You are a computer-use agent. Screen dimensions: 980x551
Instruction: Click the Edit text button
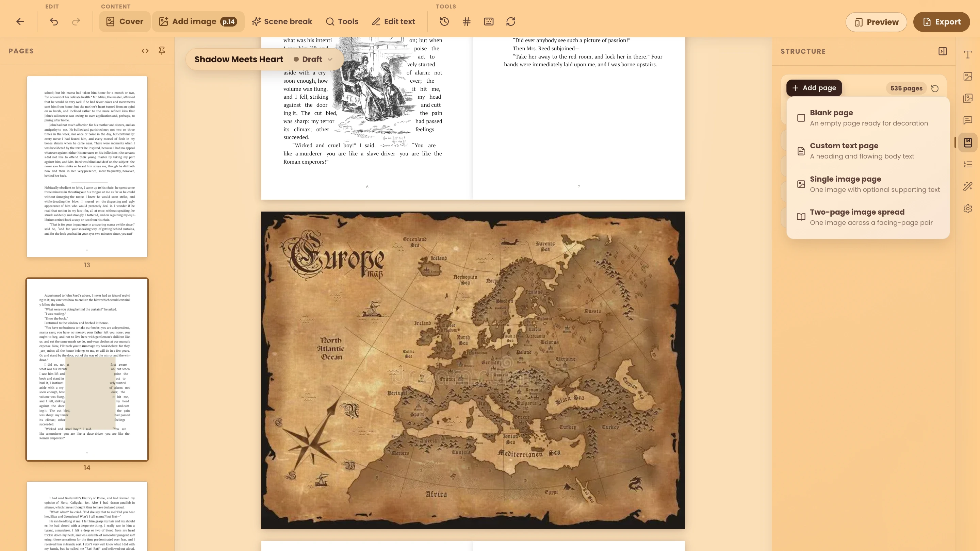(393, 22)
